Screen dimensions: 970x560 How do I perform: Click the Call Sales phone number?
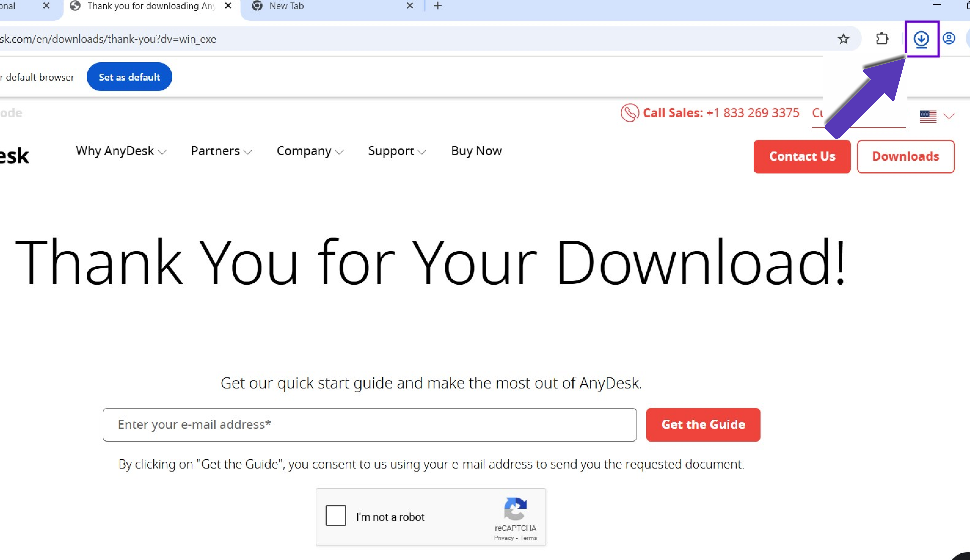pyautogui.click(x=753, y=113)
